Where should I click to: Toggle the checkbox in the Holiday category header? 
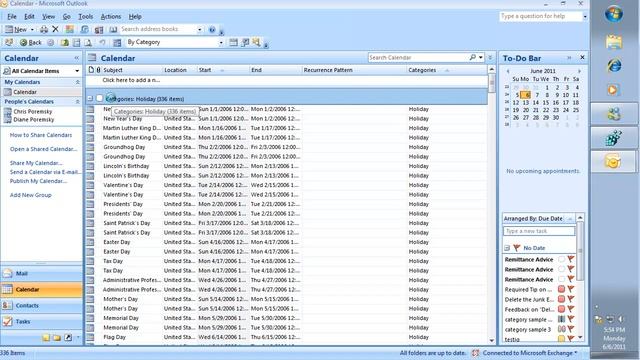[100, 98]
